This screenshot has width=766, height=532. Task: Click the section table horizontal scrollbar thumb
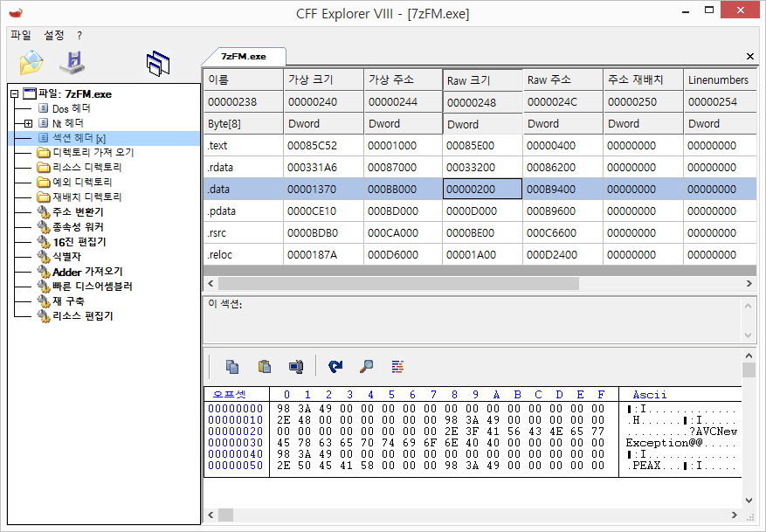(398, 283)
